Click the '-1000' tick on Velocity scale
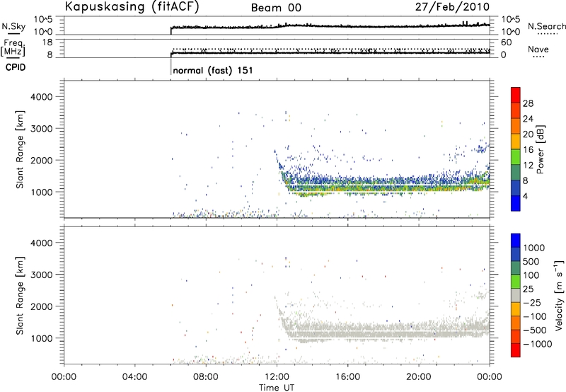Image resolution: width=566 pixels, height=392 pixels. tap(538, 344)
